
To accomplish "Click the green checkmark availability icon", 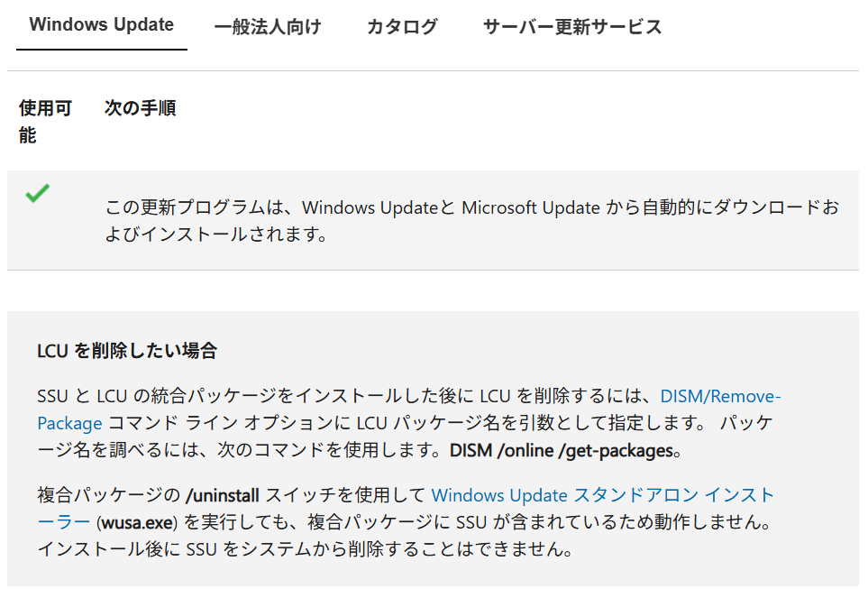I will 38,193.
